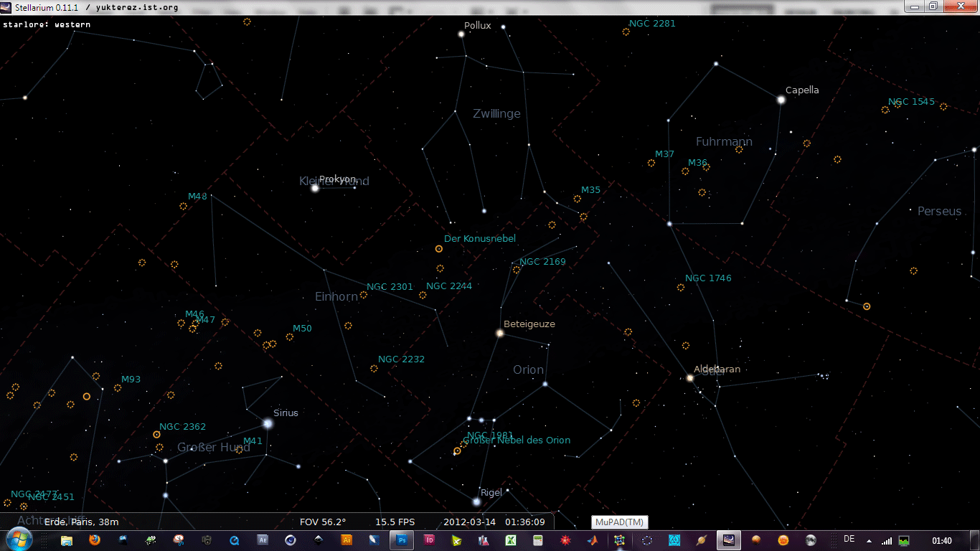Open network signal tray icon

pyautogui.click(x=887, y=541)
